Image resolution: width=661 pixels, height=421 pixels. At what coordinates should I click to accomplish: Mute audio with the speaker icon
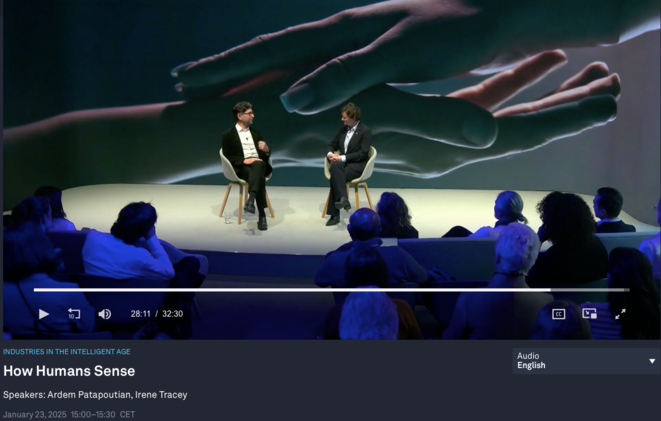(104, 314)
